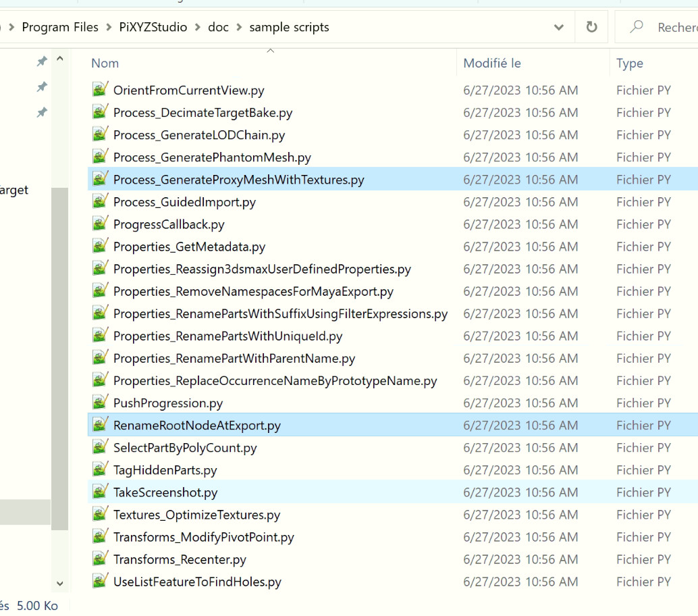Navigate to the doc breadcrumb folder
The width and height of the screenshot is (698, 616).
point(218,27)
